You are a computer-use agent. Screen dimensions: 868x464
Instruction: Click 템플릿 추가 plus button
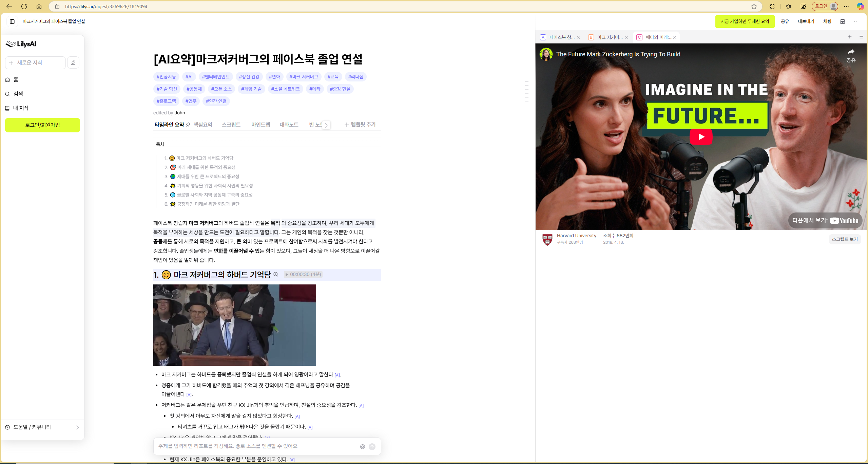pos(360,125)
